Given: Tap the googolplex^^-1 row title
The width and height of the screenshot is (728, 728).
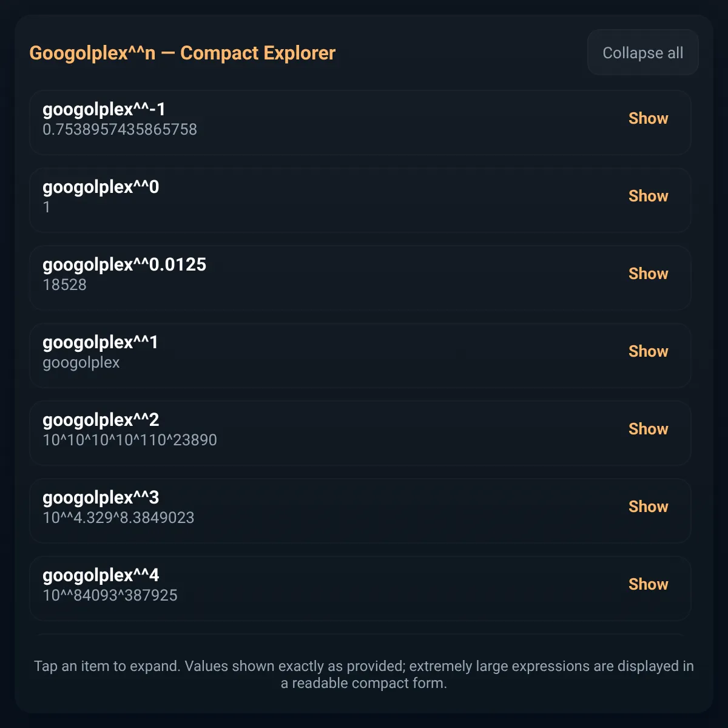Looking at the screenshot, I should (104, 110).
